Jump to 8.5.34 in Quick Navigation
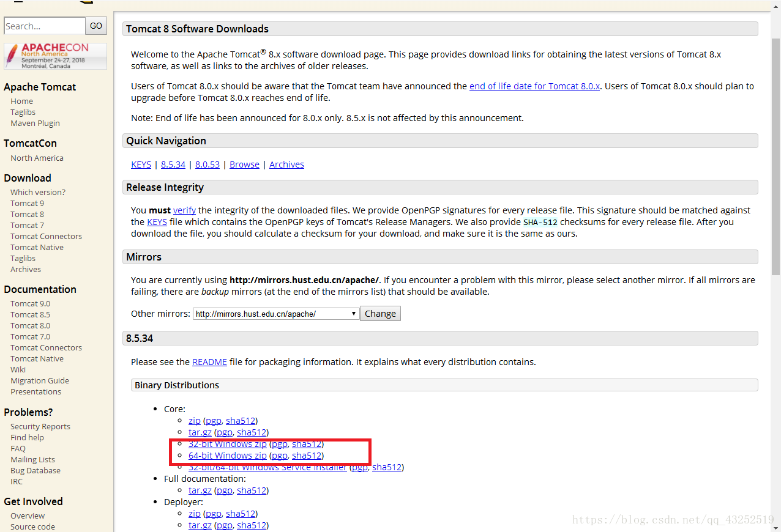Screen dimensions: 781x532 click(x=173, y=164)
